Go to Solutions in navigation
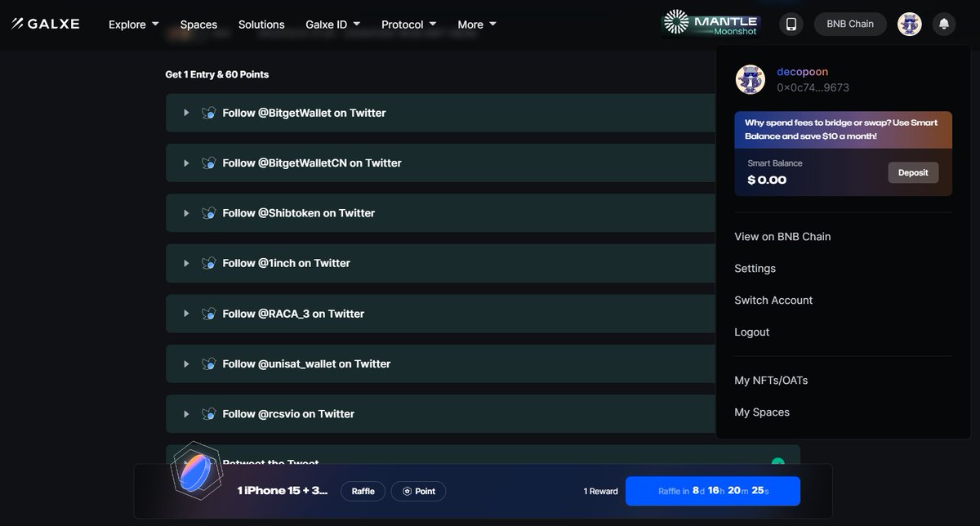The height and width of the screenshot is (526, 980). coord(261,25)
